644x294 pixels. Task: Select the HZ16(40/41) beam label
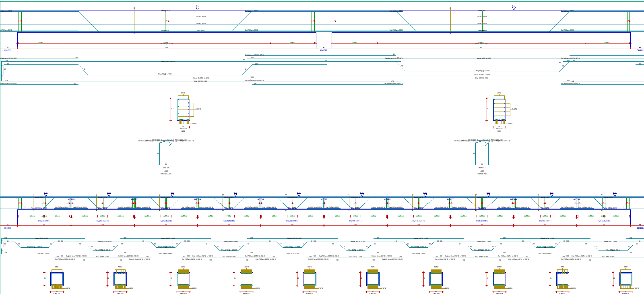pos(545,221)
